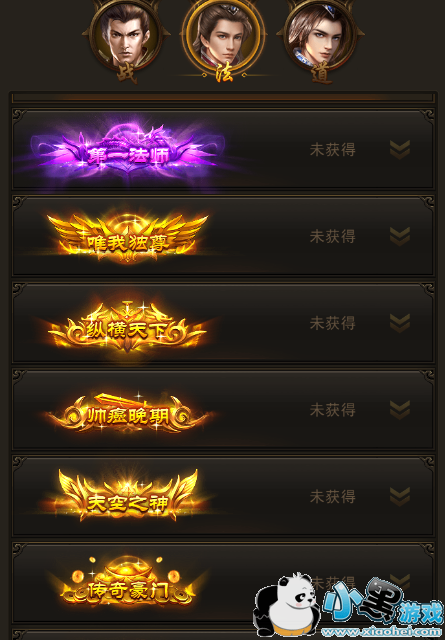445x640 pixels.
Task: Expand the 唯我独尊 row chevron
Action: pyautogui.click(x=400, y=236)
